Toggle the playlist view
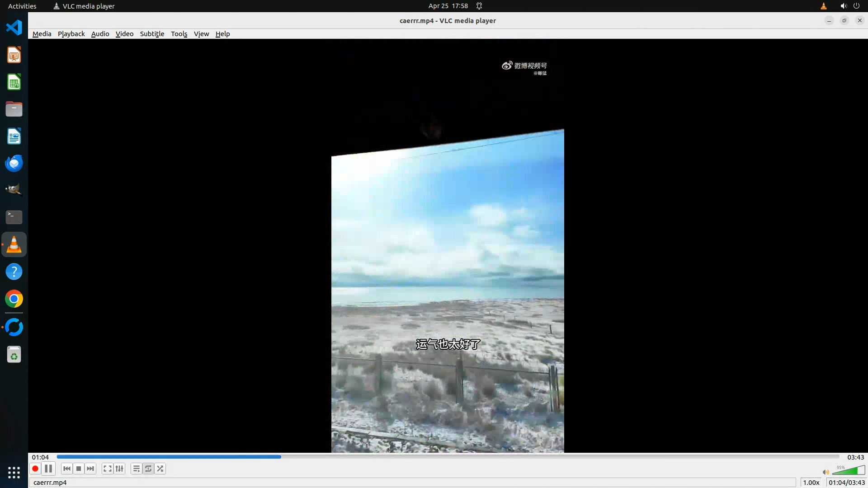Screen dimensions: 868x488 coord(136,469)
